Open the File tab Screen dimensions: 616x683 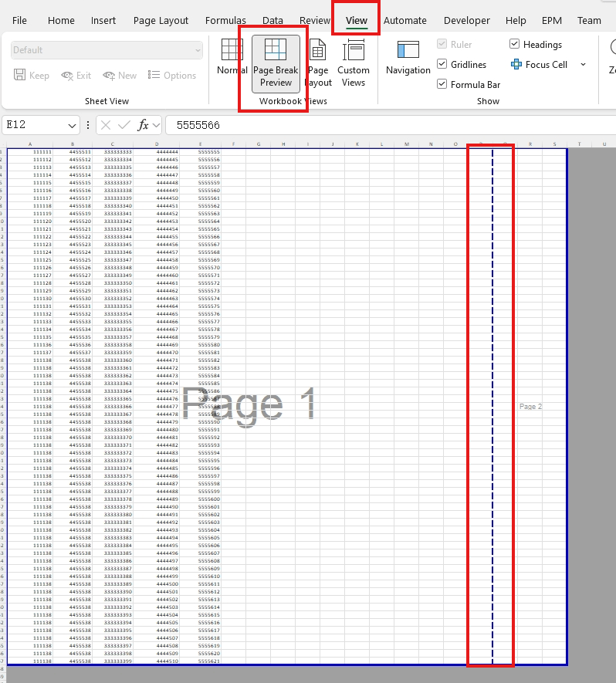(19, 21)
